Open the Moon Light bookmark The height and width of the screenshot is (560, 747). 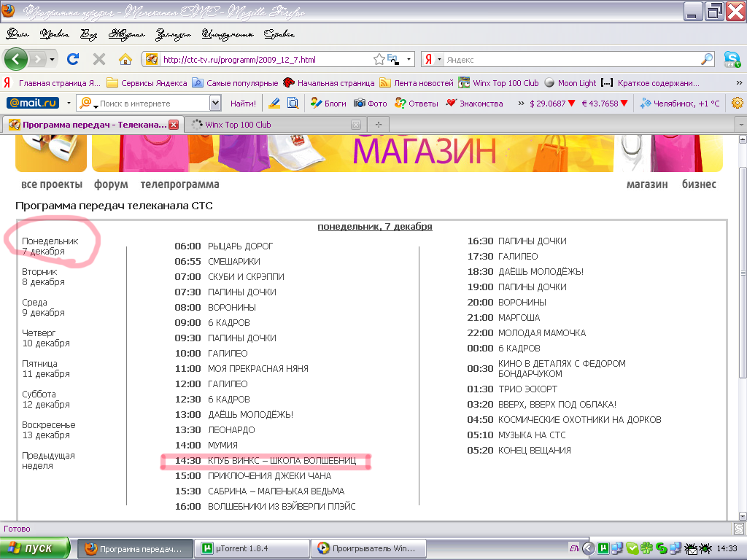[570, 83]
